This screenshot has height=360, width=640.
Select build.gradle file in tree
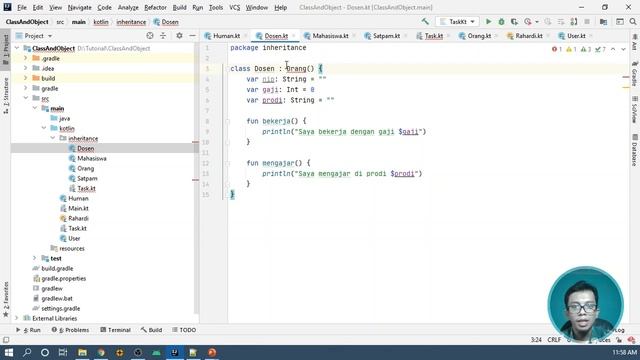click(x=57, y=269)
